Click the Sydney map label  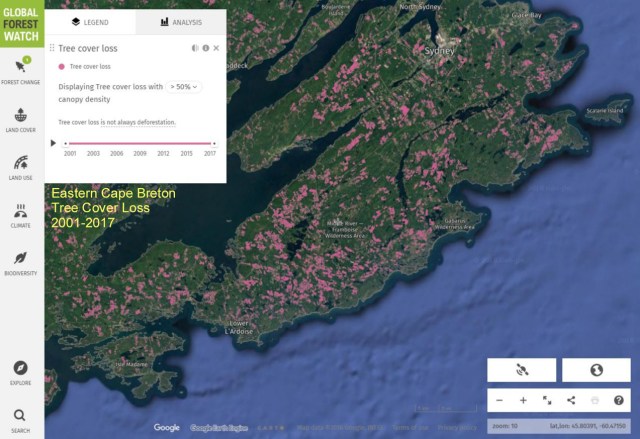click(x=439, y=51)
